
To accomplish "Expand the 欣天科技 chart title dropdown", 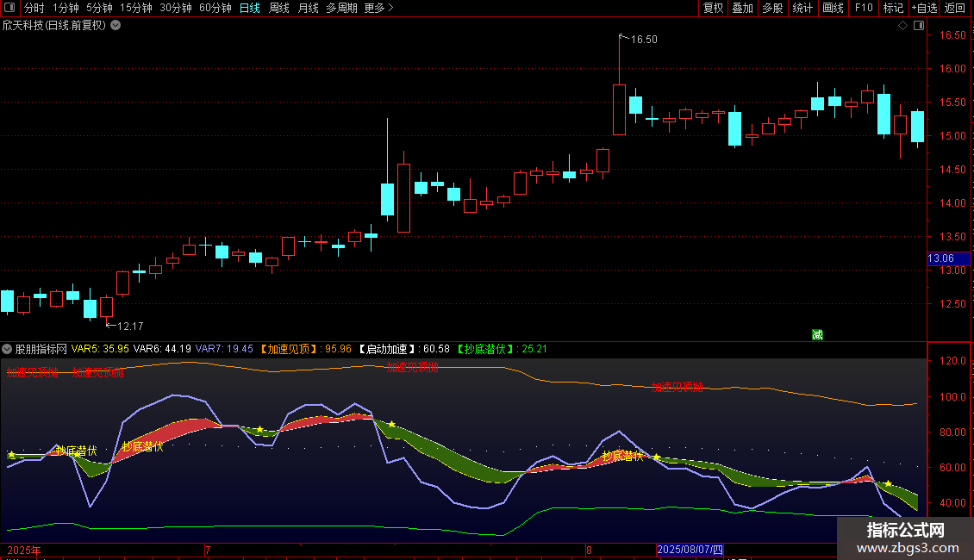I will (116, 25).
